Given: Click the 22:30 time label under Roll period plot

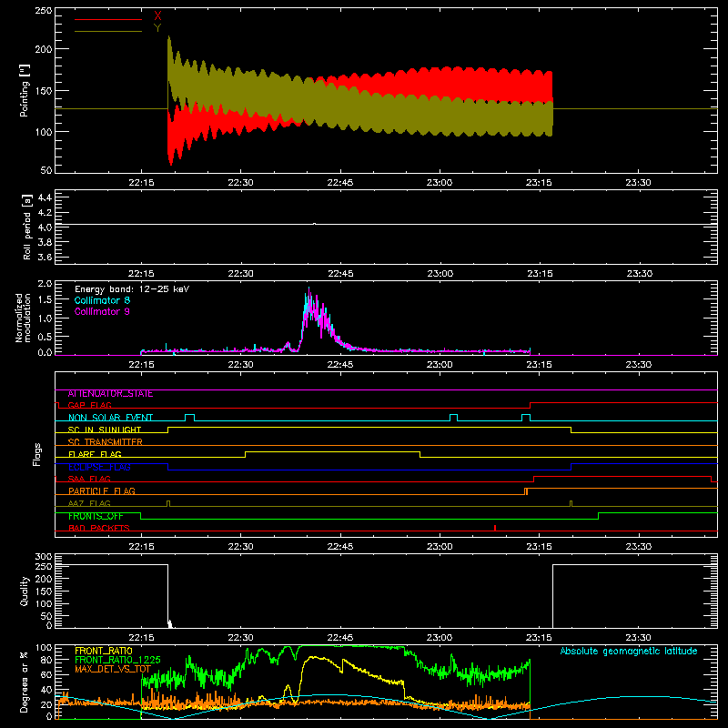Looking at the screenshot, I should pos(240,274).
